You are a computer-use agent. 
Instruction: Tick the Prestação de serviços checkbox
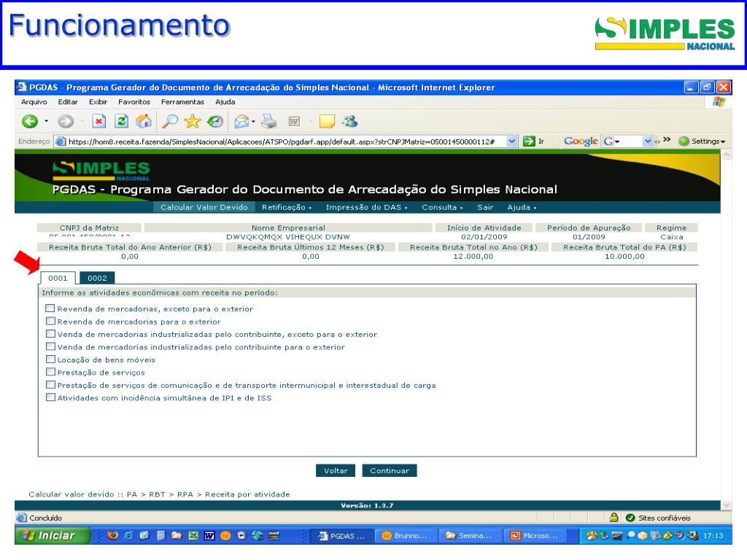50,372
